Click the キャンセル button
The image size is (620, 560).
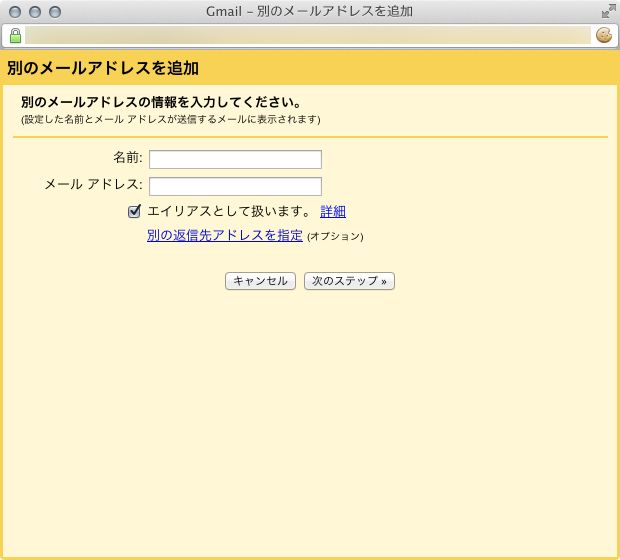coord(261,281)
